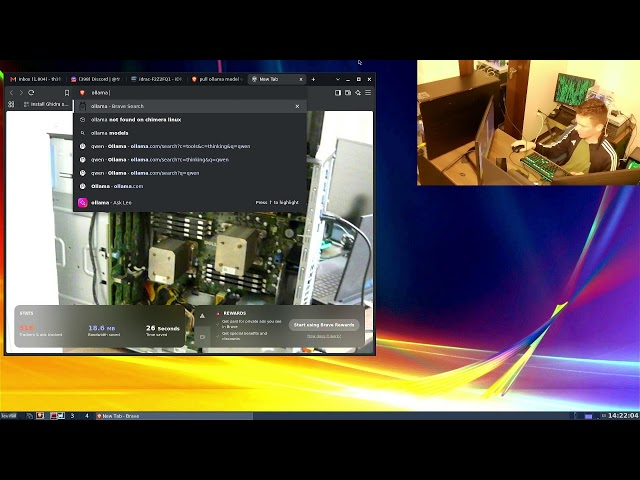This screenshot has width=640, height=480.
Task: Close the New Tab tab
Action: (301, 79)
